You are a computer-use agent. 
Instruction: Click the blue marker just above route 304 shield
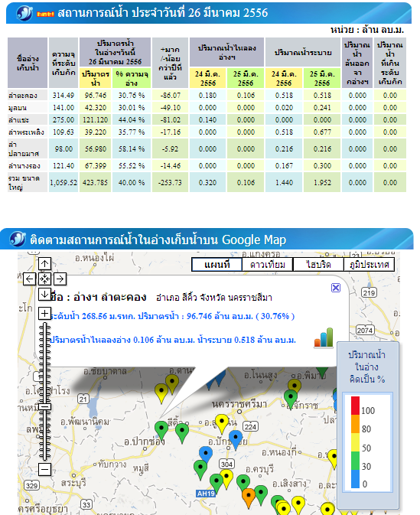pyautogui.click(x=206, y=455)
